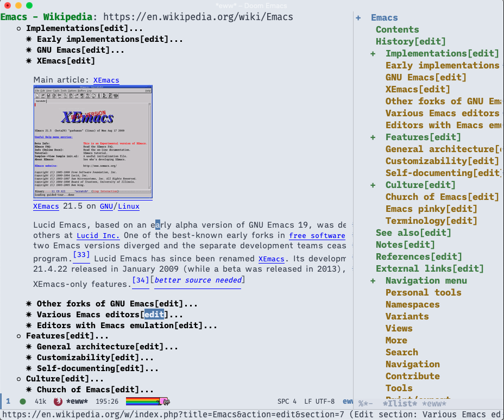
Task: Select XEmacs[edit] in sidebar
Action: click(x=418, y=90)
